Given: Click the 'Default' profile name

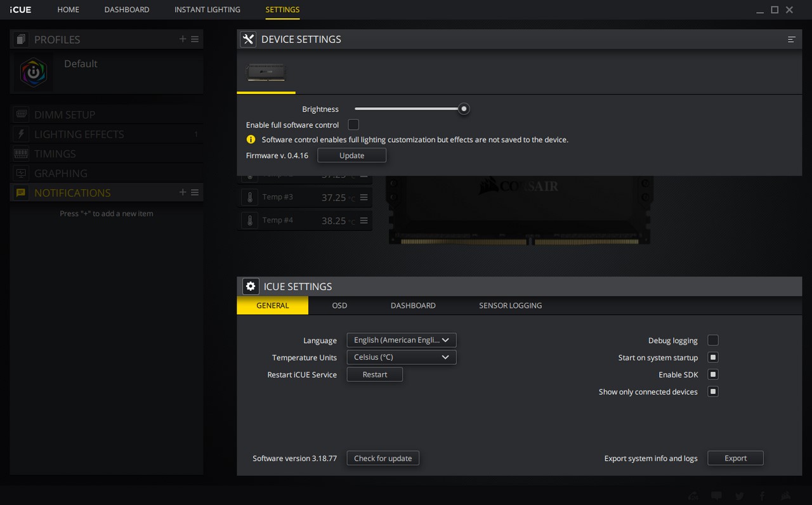Looking at the screenshot, I should [x=81, y=63].
